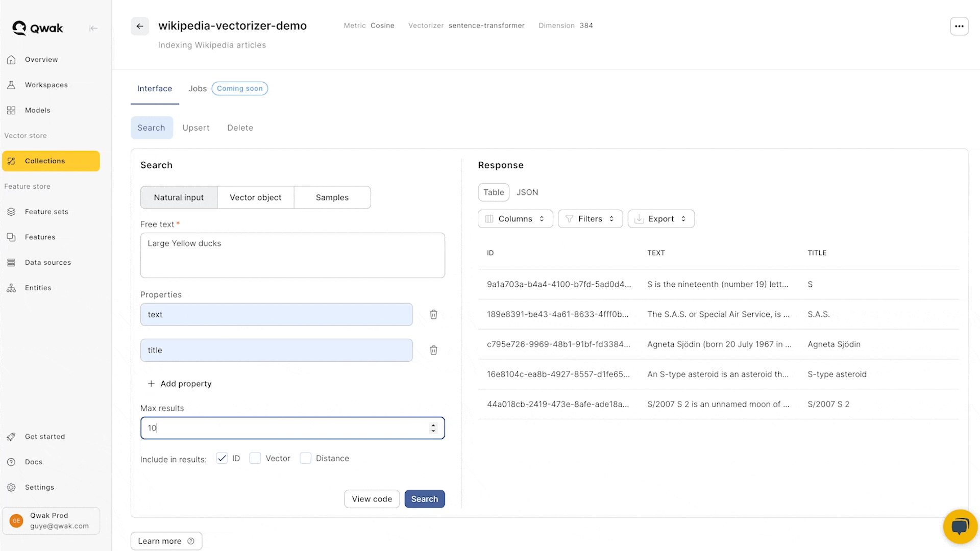Enable the Distance include checkbox
The width and height of the screenshot is (980, 551).
coord(305,458)
